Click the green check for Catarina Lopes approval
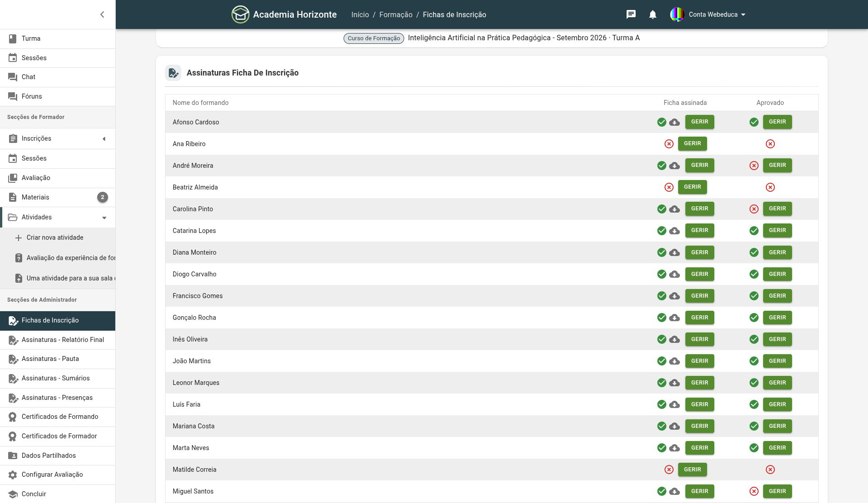Image resolution: width=868 pixels, height=503 pixels. tap(754, 231)
